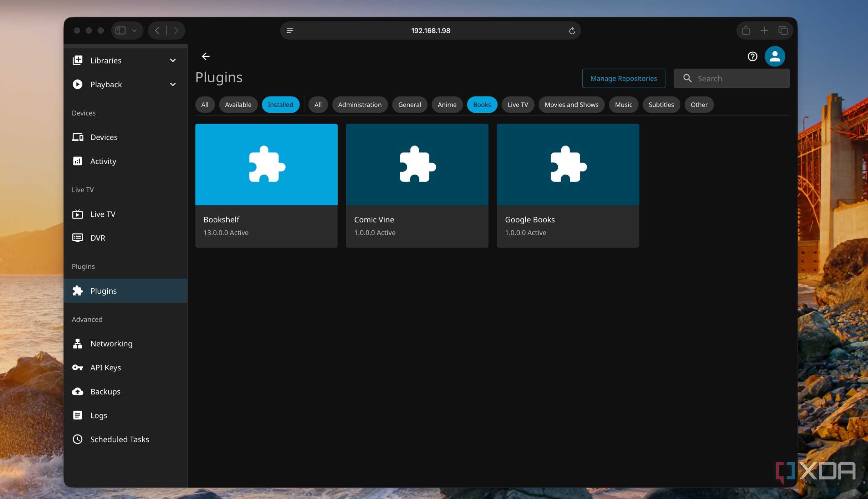This screenshot has height=499, width=868.
Task: Click the Logs document icon
Action: [77, 415]
